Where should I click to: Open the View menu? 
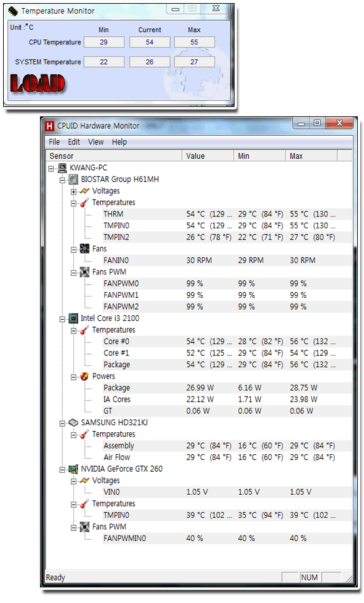96,142
